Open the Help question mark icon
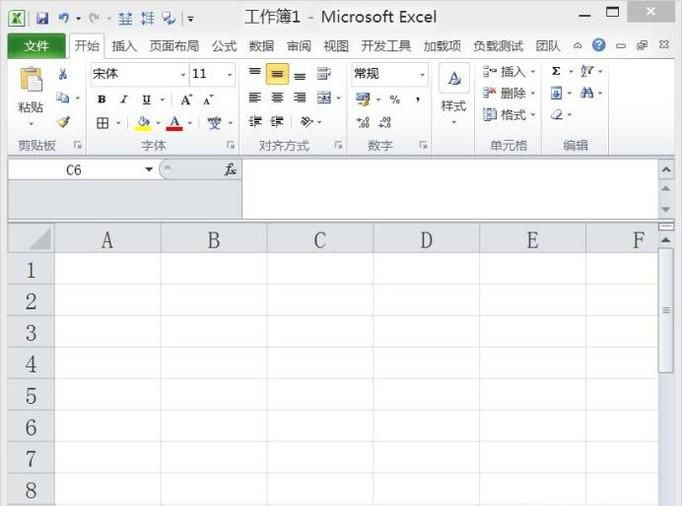 pos(598,46)
